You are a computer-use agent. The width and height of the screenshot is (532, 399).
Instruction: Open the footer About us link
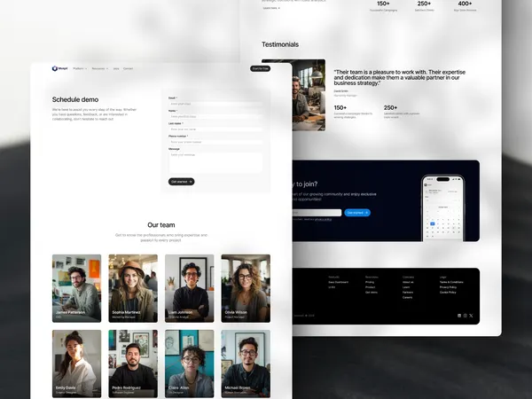408,282
